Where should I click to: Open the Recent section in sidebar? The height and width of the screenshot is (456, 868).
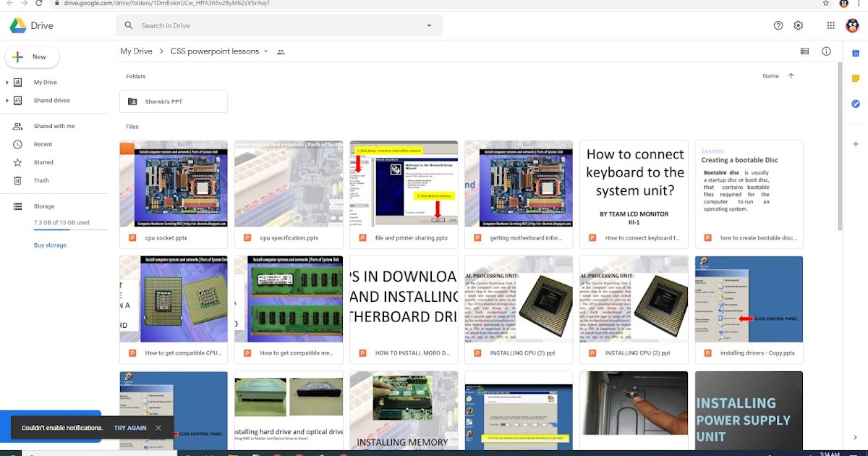[x=43, y=144]
